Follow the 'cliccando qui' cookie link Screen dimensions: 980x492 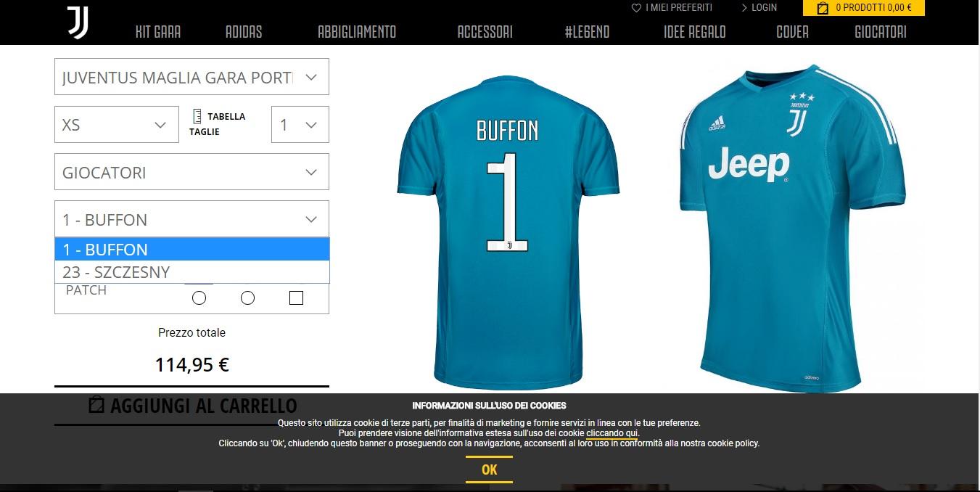[x=612, y=433]
